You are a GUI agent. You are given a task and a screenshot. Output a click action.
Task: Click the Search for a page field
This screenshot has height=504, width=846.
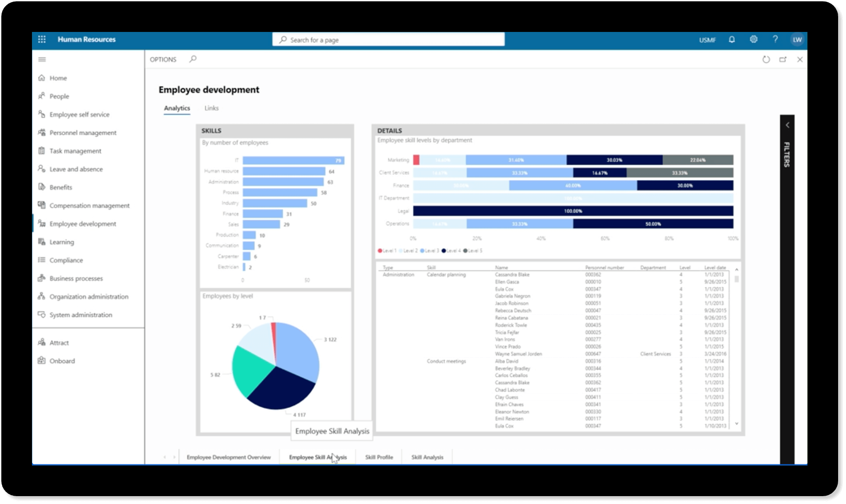pyautogui.click(x=388, y=40)
